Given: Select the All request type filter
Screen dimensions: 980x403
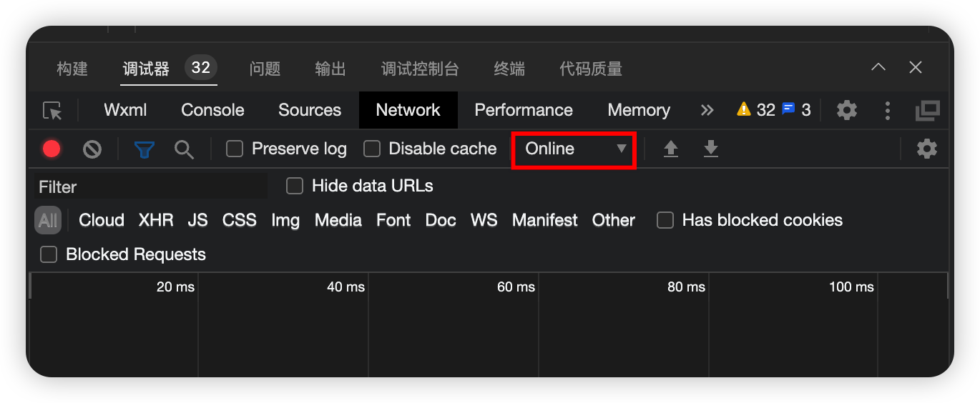Looking at the screenshot, I should point(48,220).
